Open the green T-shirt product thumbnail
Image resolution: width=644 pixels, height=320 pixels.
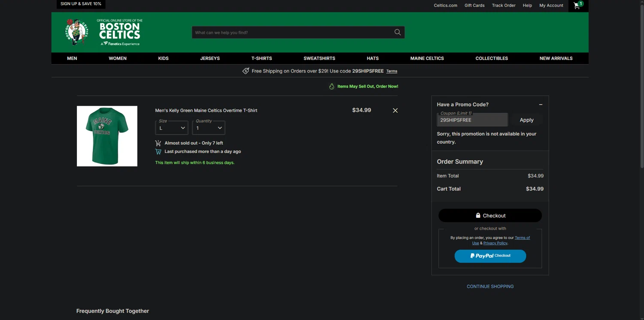coord(107,136)
